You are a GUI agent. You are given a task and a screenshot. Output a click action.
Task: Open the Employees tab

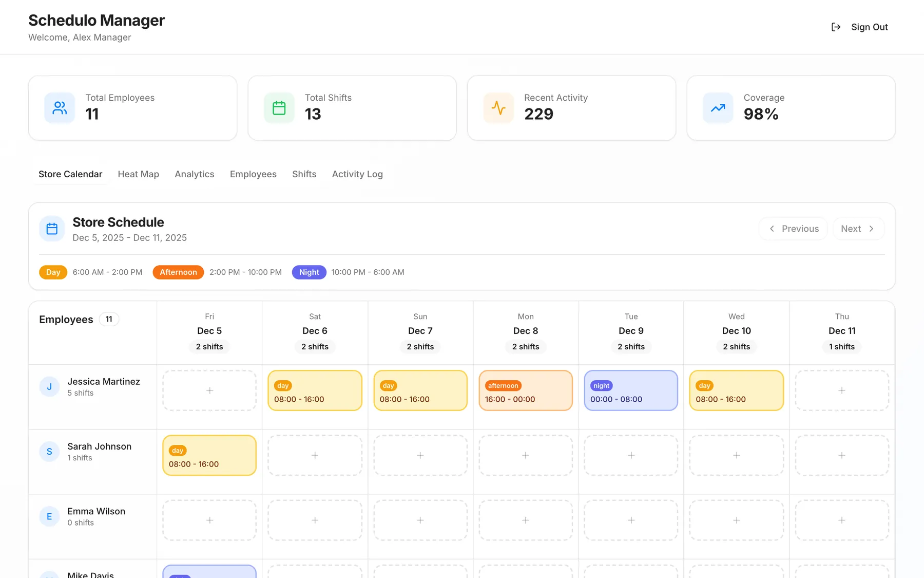(x=253, y=174)
